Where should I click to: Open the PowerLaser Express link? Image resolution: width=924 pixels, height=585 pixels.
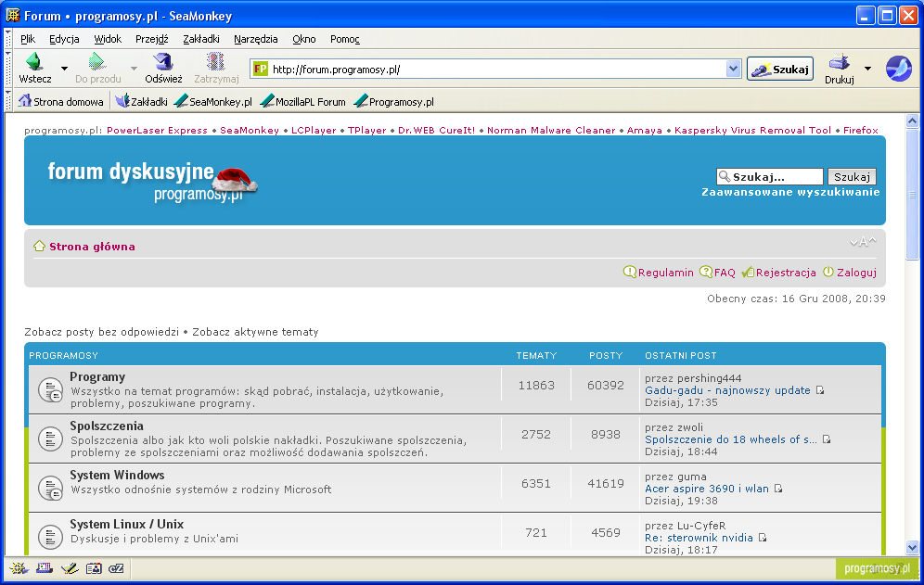[157, 130]
